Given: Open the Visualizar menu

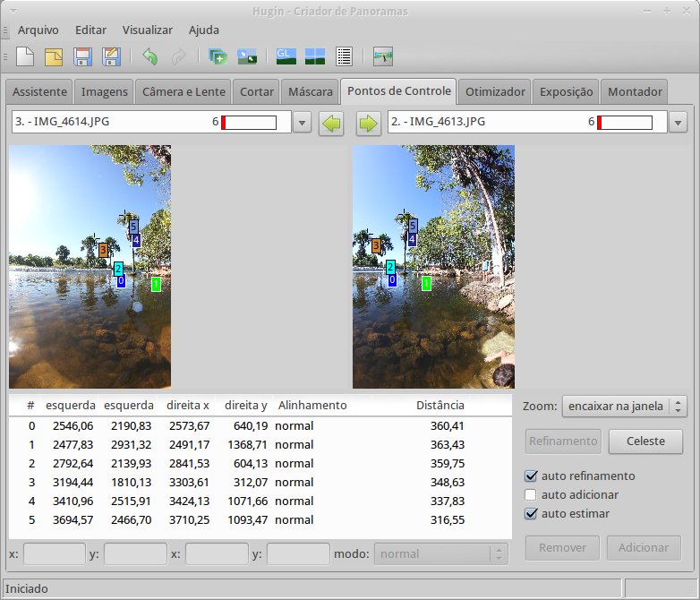Looking at the screenshot, I should (x=148, y=30).
